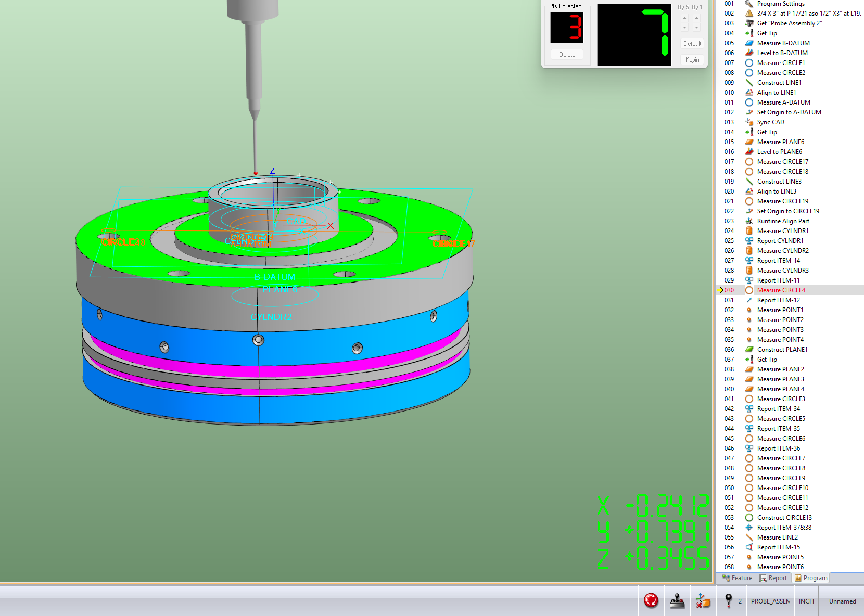Viewport: 864px width, 616px height.
Task: Click the Measure CYLNDR1 cylinder icon
Action: [749, 231]
